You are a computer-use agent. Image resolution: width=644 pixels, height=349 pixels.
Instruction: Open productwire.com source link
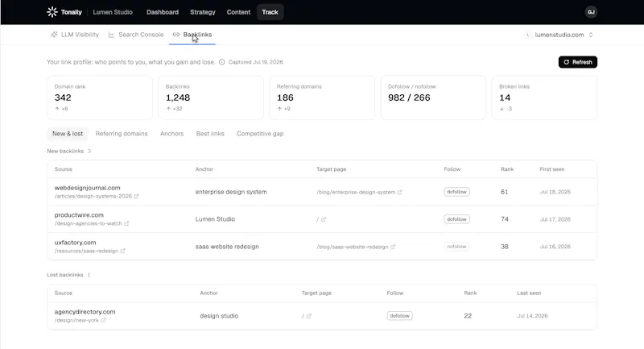click(79, 215)
